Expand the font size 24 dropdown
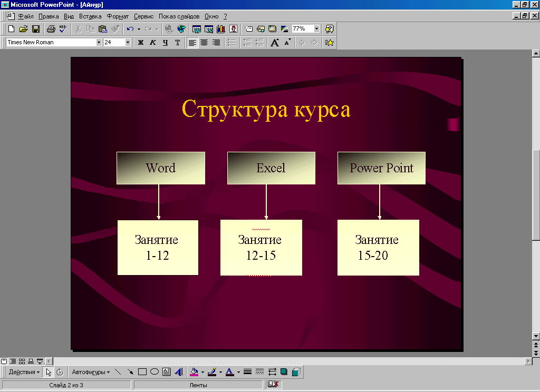The image size is (540, 392). click(x=128, y=43)
